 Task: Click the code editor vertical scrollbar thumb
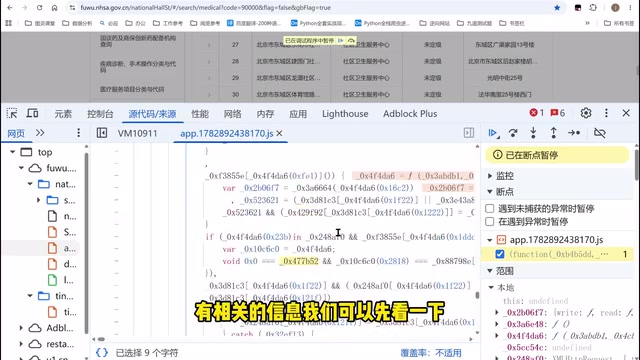(x=477, y=296)
